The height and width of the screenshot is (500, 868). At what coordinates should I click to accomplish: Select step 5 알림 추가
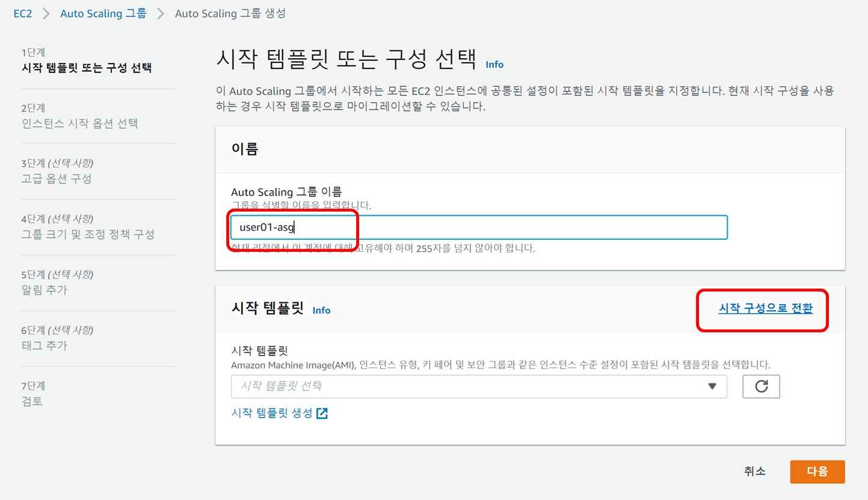(45, 290)
